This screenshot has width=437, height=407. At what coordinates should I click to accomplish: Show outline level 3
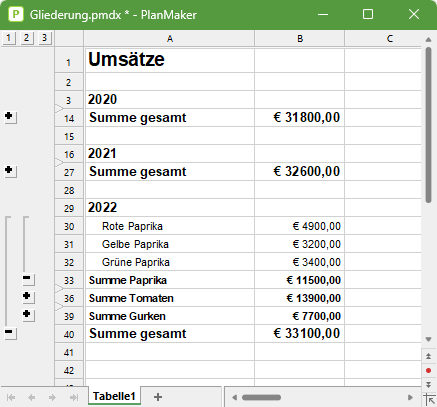coord(45,38)
